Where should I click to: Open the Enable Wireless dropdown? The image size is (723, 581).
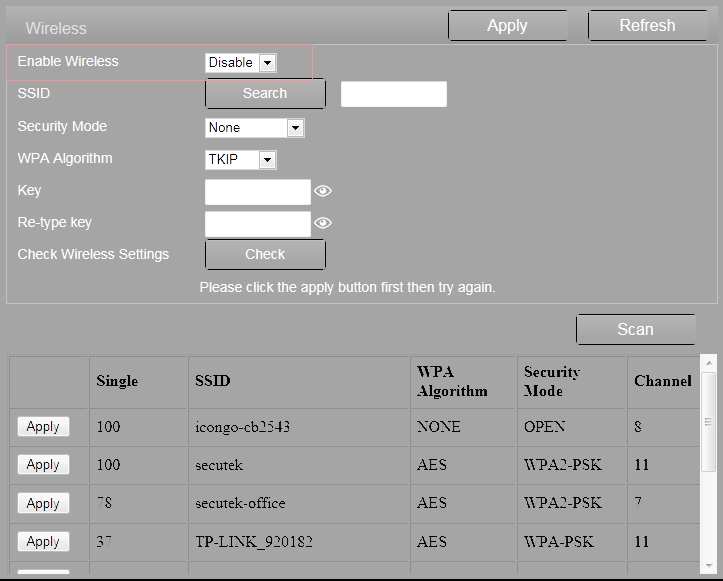241,62
